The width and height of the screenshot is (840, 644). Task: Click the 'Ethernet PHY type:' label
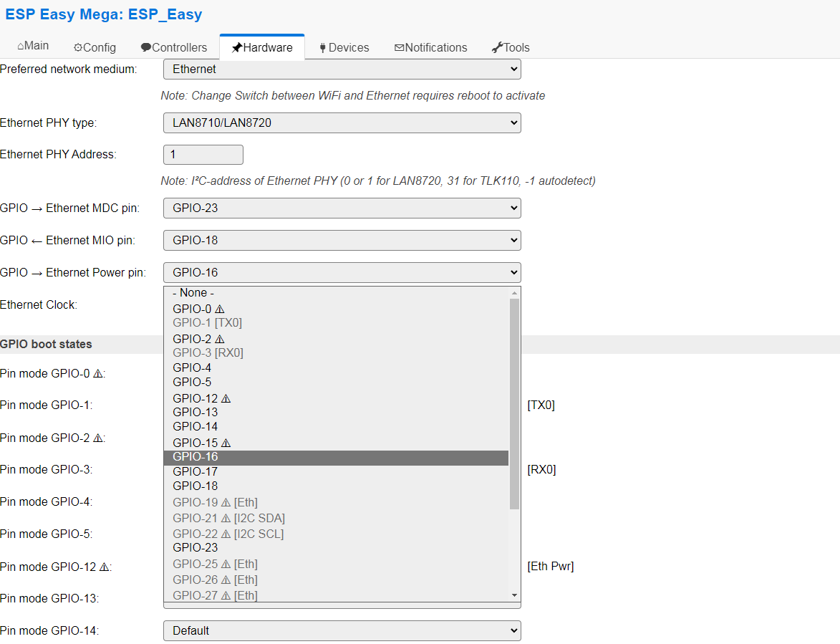[48, 122]
